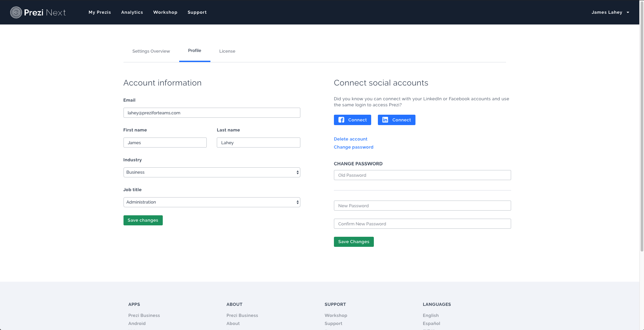
Task: Expand the Industry dropdown
Action: [x=211, y=172]
